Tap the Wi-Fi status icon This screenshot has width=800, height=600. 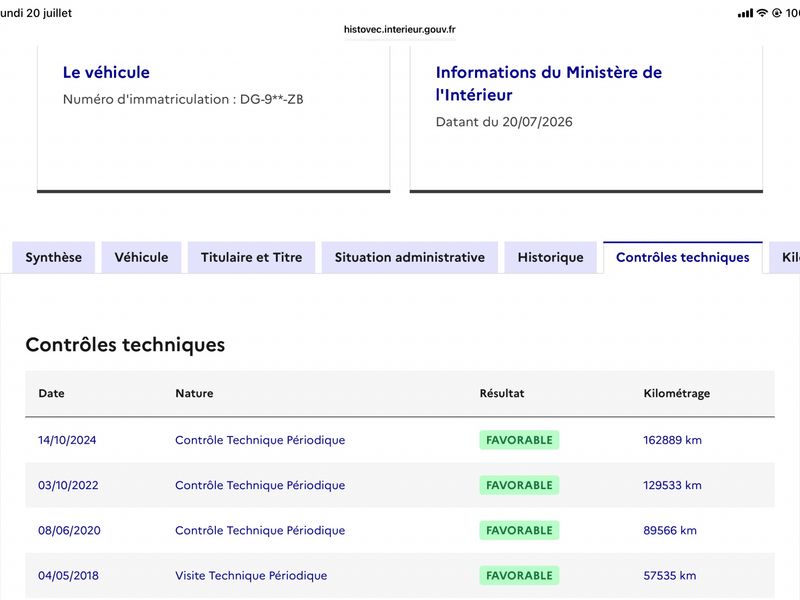(x=762, y=13)
